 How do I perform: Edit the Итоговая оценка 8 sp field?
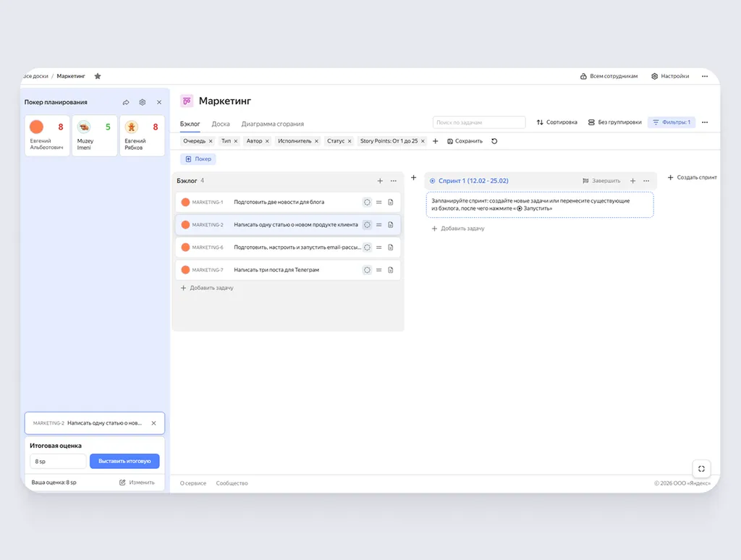click(58, 461)
